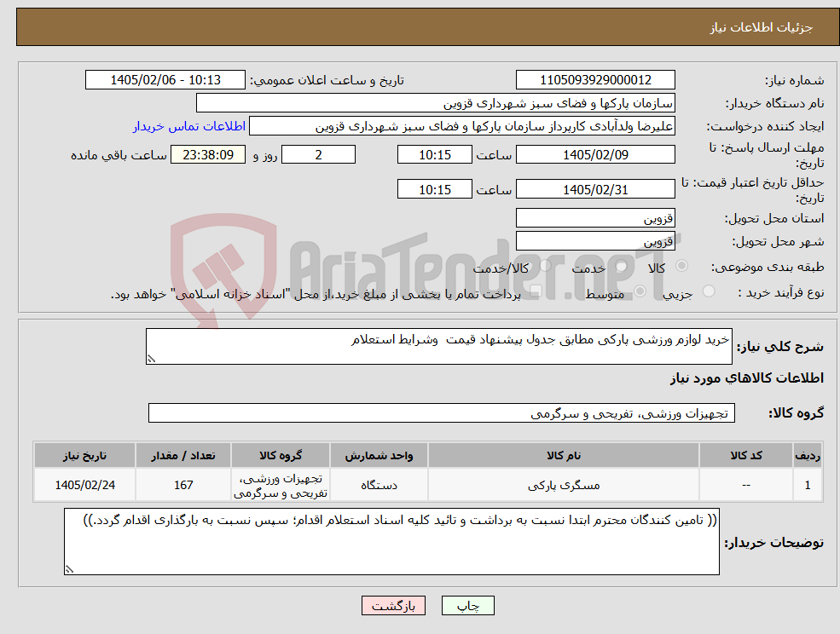The width and height of the screenshot is (840, 634).
Task: Click the buyer organization name field
Action: tap(436, 103)
